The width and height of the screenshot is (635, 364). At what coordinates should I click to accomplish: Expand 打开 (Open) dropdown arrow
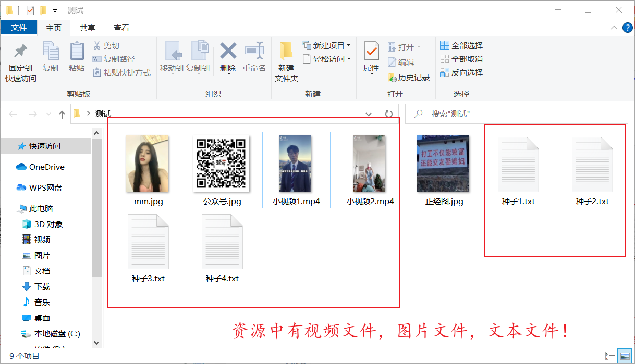[x=419, y=47]
